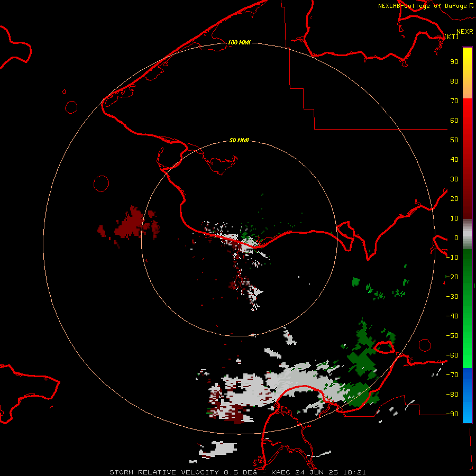Click the -10 value on velocity scale
The height and width of the screenshot is (476, 476).
pos(452,258)
